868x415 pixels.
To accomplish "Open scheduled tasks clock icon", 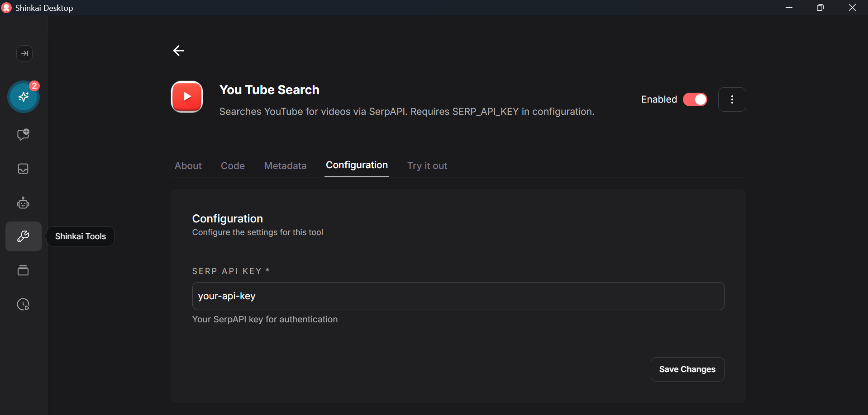I will [x=23, y=304].
